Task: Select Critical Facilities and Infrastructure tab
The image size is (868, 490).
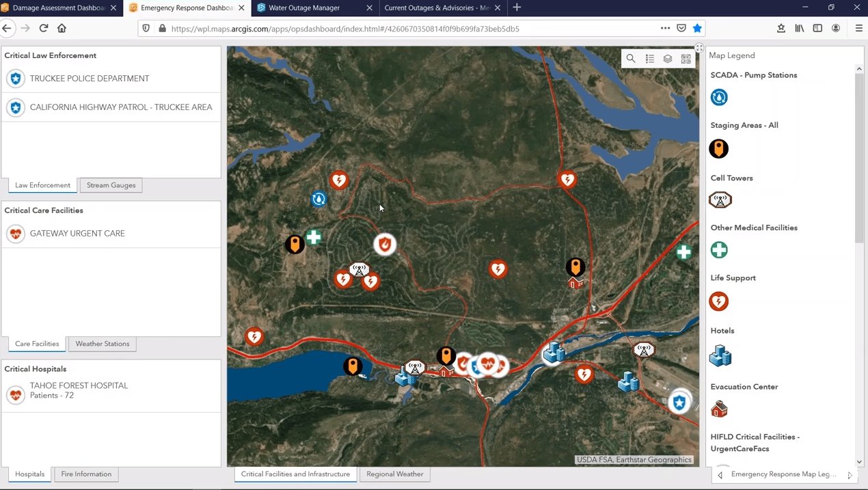Action: click(295, 474)
